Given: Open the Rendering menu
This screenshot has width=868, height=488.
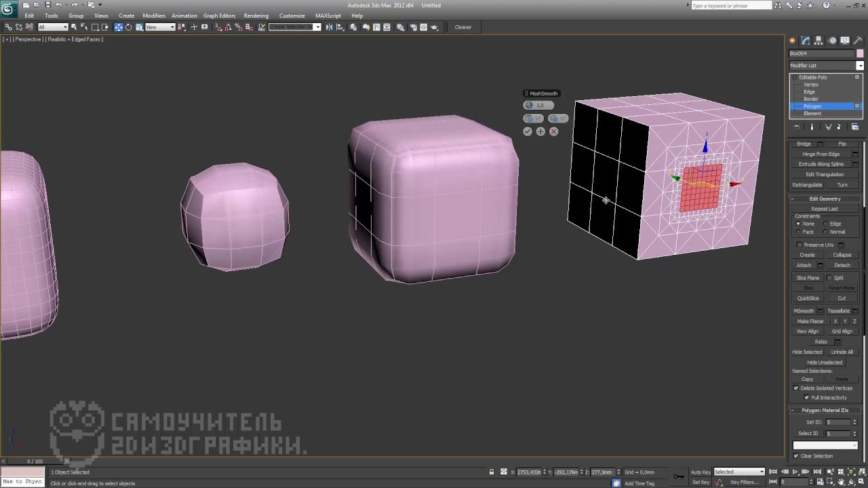Looking at the screenshot, I should coord(256,16).
